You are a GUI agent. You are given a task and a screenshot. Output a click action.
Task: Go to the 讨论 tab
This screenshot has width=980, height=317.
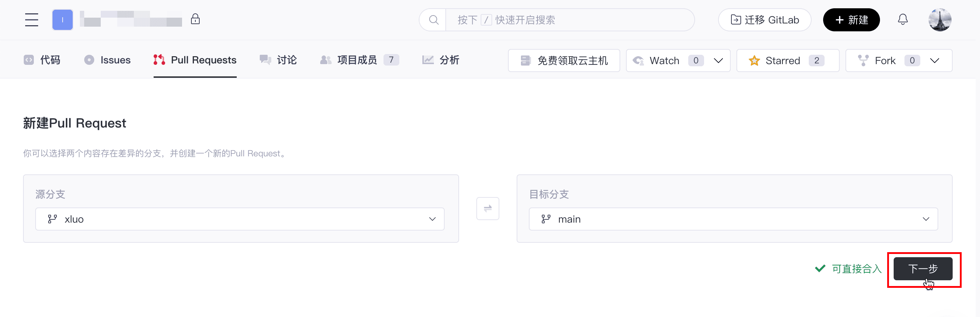(x=278, y=60)
